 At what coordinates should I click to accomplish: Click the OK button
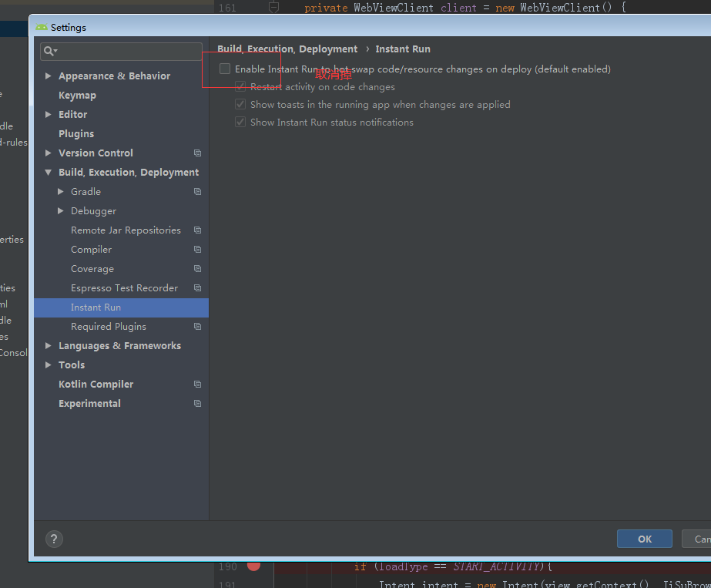[x=644, y=539]
